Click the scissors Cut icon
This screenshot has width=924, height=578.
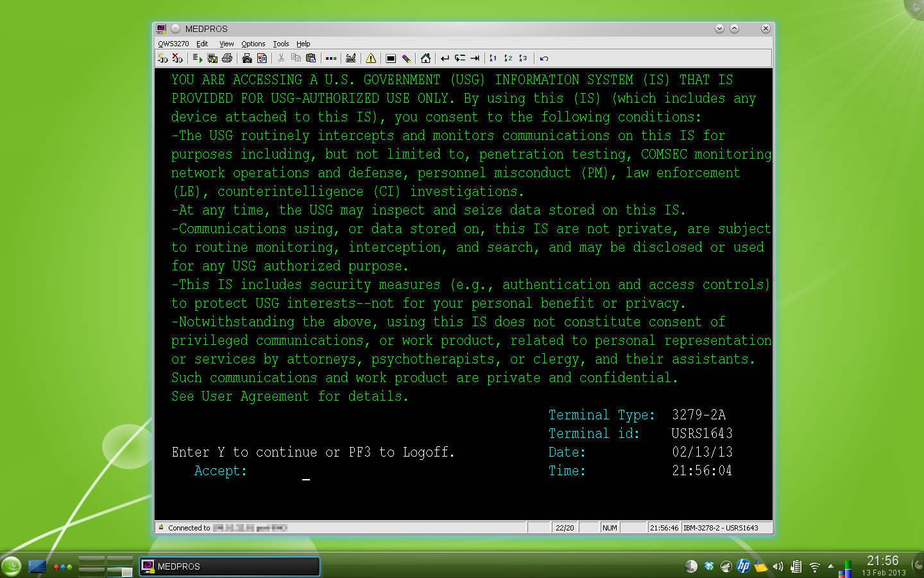pos(281,58)
